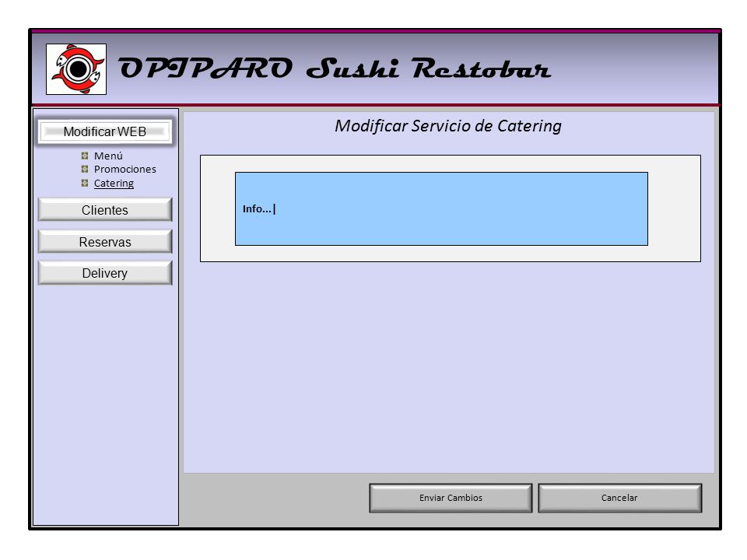Open the Delivery section

point(105,273)
